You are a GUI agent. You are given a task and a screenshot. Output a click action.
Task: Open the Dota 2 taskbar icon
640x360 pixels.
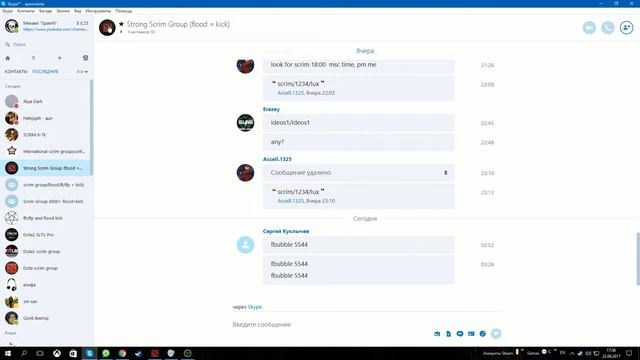[155, 353]
